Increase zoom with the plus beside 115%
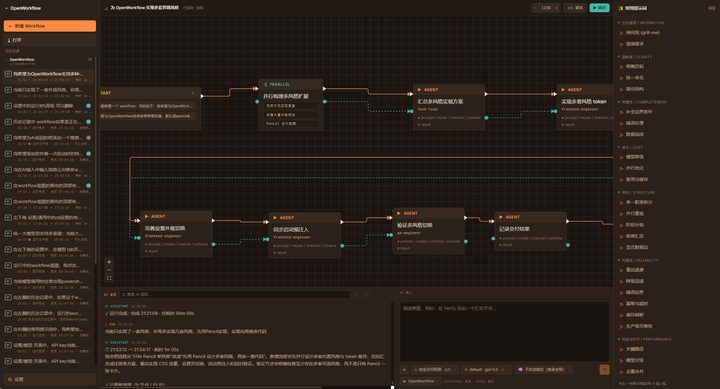The height and width of the screenshot is (389, 720). point(557,8)
